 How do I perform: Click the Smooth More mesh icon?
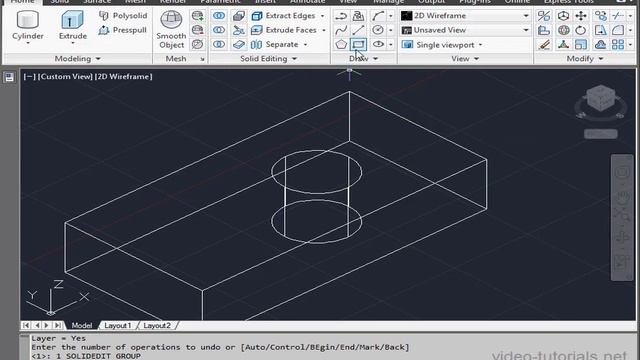pos(198,16)
